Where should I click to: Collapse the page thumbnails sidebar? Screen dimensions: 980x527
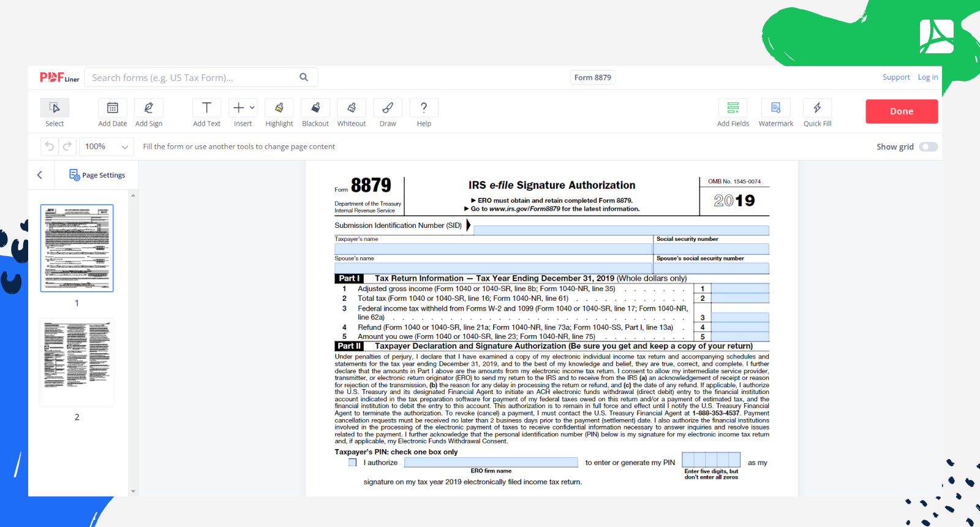pyautogui.click(x=40, y=175)
